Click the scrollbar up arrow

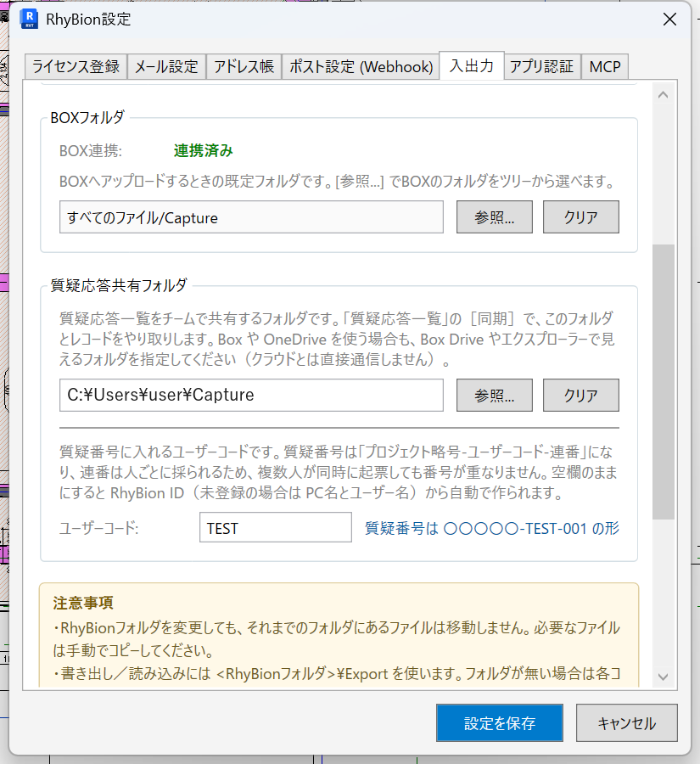tap(663, 95)
